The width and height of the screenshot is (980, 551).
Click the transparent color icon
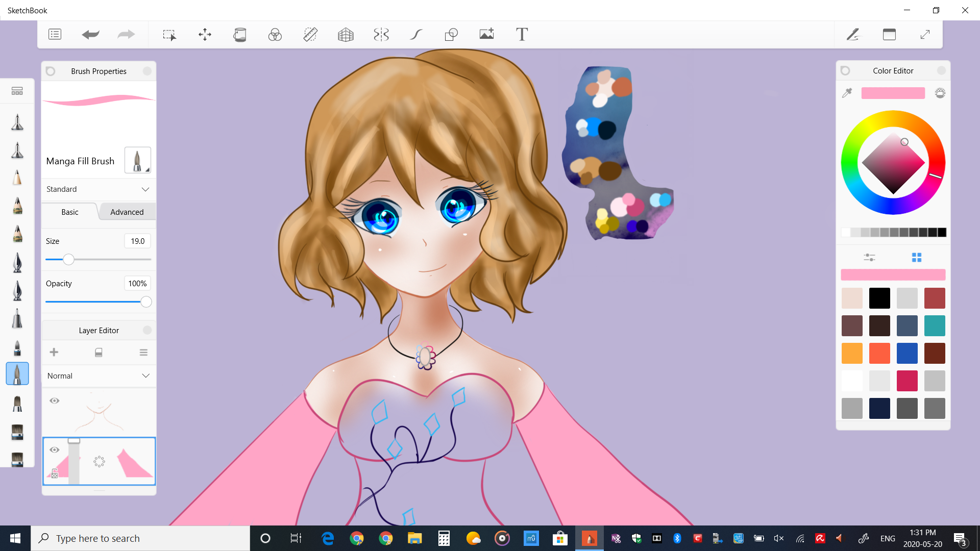pos(940,93)
